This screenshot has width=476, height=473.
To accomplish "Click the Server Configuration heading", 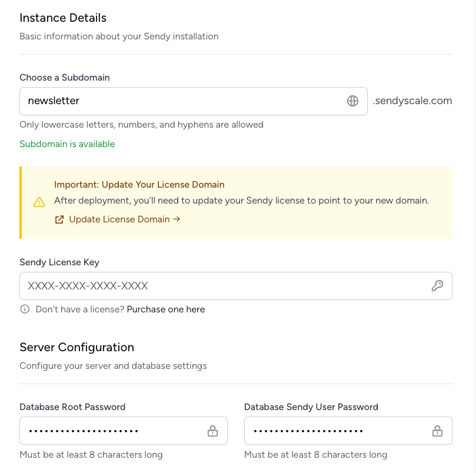I will click(77, 347).
